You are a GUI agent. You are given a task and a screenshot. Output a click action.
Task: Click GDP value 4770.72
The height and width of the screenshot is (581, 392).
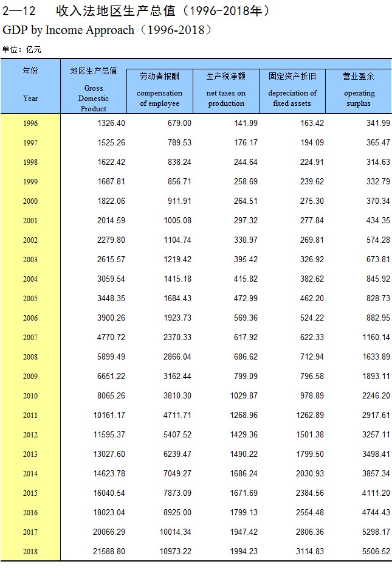click(111, 337)
